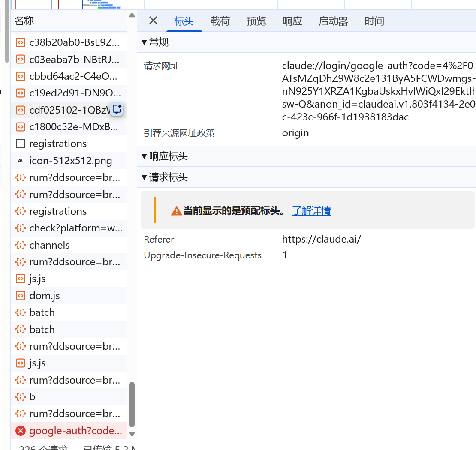Open the 启动器 tab
This screenshot has width=476, height=450.
(333, 21)
